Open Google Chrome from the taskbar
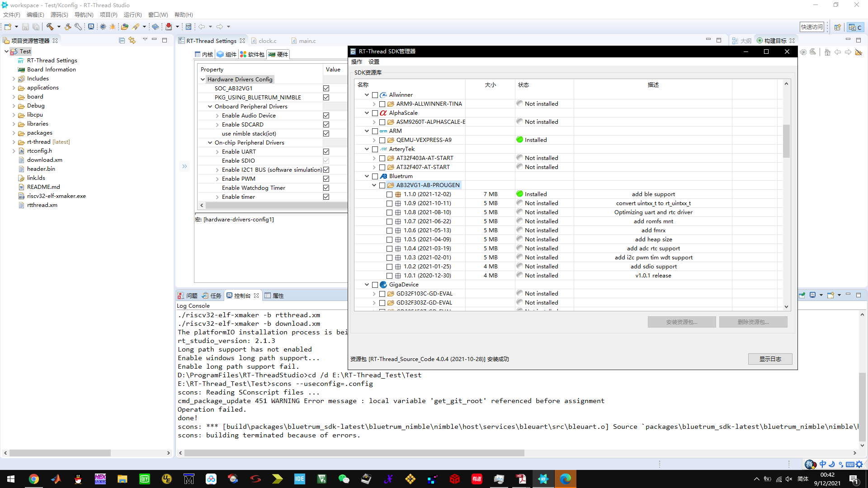 click(34, 479)
